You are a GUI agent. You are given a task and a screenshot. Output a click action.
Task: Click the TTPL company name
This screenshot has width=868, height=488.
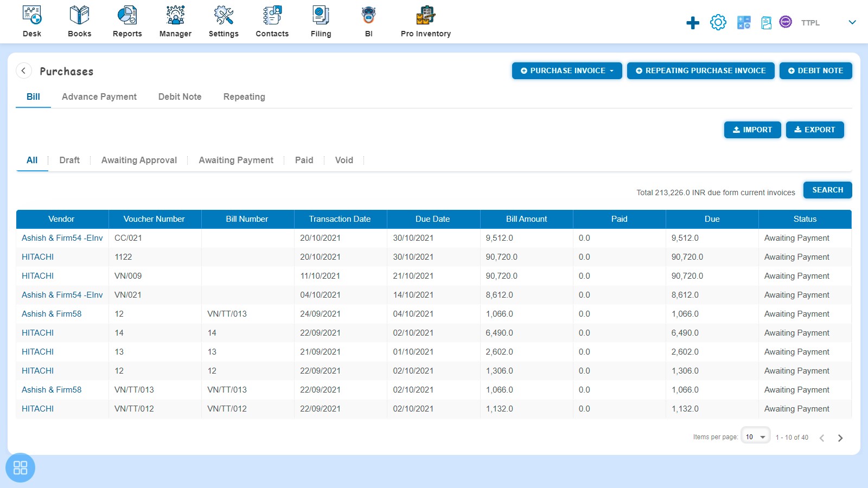810,23
